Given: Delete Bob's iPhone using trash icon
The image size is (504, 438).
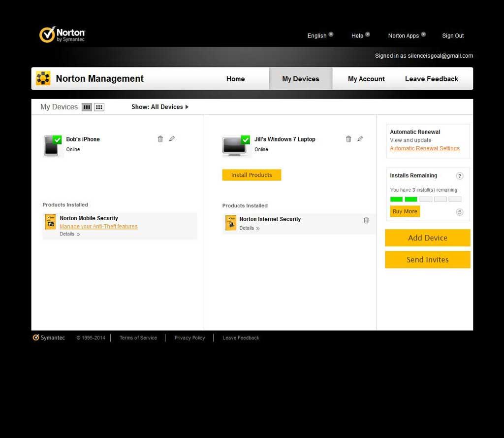Looking at the screenshot, I should [160, 139].
